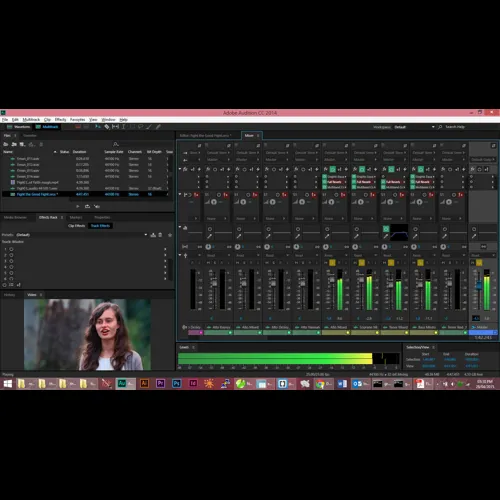This screenshot has width=500, height=500.
Task: Click the Open File icon in Files panel
Action: coord(6,144)
